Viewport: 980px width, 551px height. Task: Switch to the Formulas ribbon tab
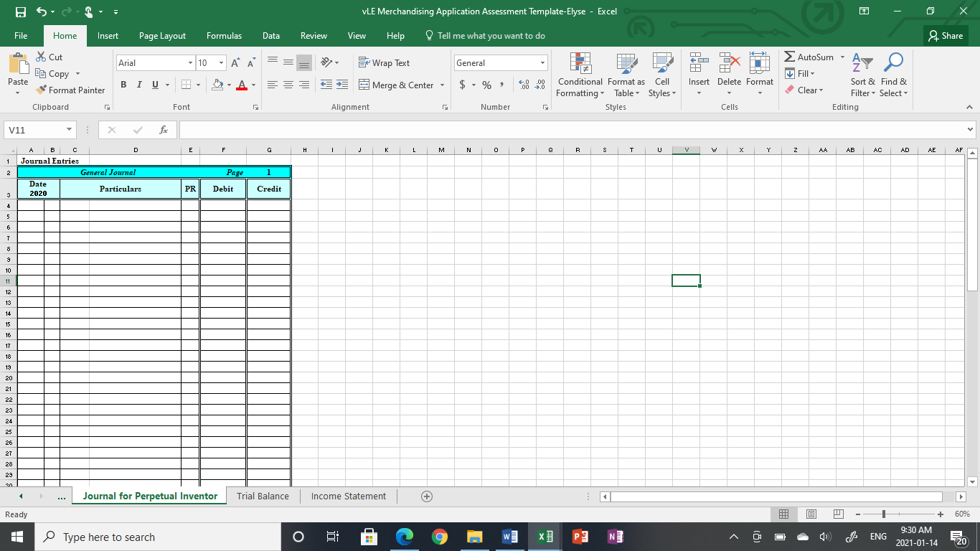224,35
